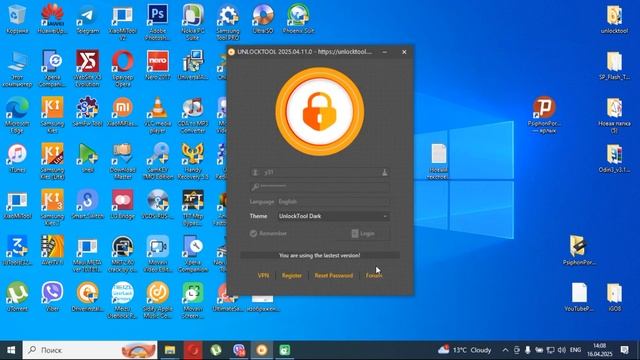Viewport: 640px width, 360px height.
Task: Click the taskbar search box (Поиск)
Action: point(90,350)
